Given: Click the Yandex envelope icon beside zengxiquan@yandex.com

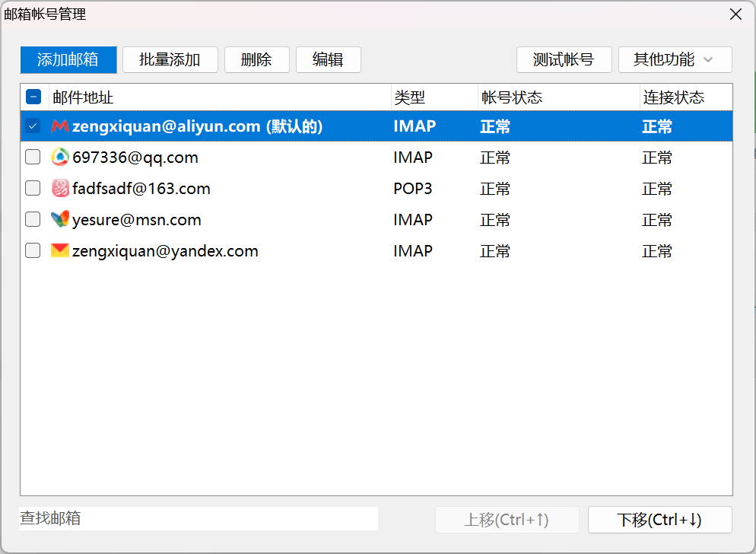Looking at the screenshot, I should [x=60, y=250].
